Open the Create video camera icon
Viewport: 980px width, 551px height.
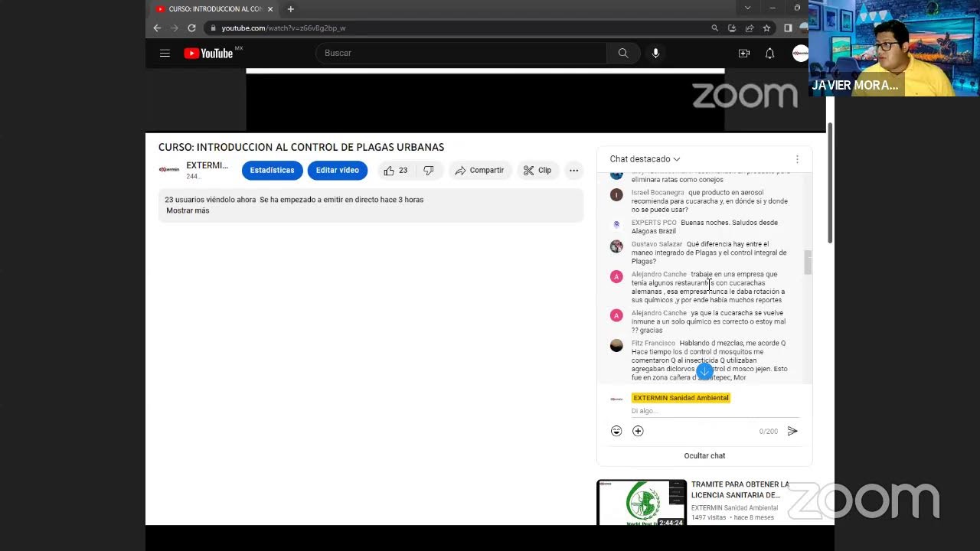(x=744, y=53)
